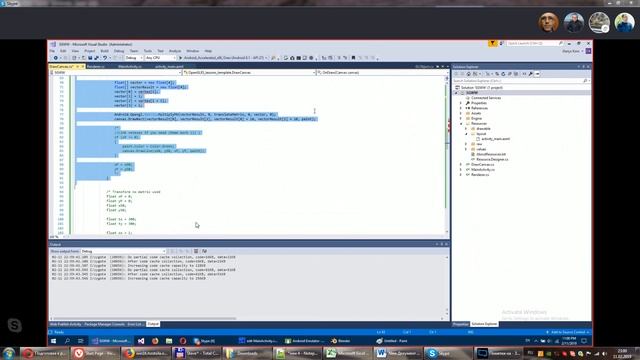Select MainActivity.cs in Solution Explorer tree
Screen dimensions: 640x360
(x=482, y=169)
